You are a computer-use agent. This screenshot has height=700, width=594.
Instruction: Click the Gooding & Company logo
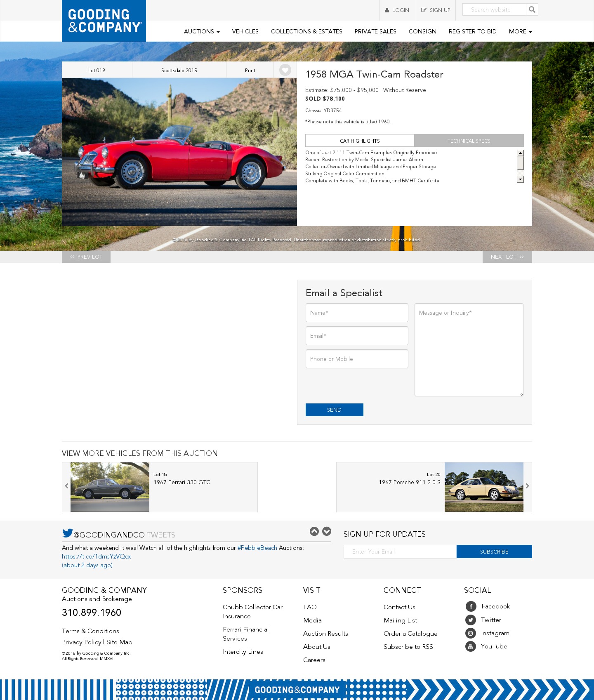tap(104, 21)
